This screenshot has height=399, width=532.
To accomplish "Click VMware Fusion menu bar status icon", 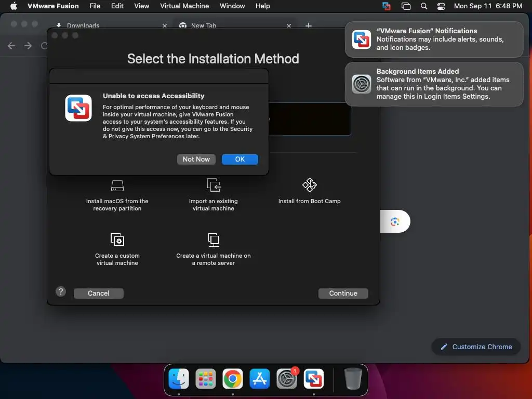I will pyautogui.click(x=387, y=6).
